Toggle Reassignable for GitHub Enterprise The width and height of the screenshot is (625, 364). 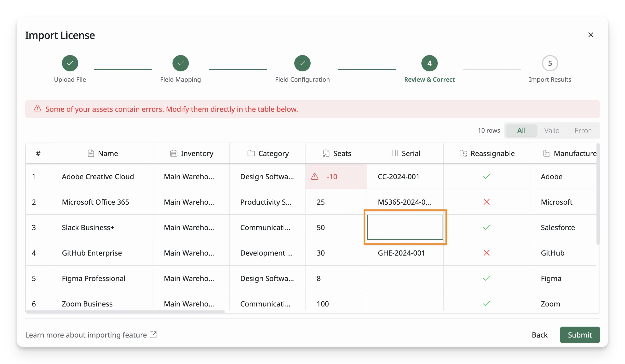[x=486, y=253]
